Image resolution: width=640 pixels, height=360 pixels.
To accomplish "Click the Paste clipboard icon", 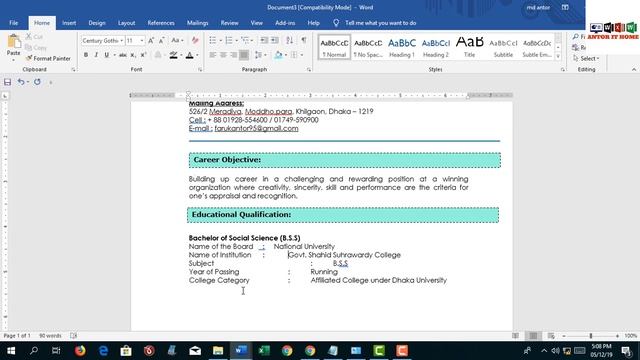I will pyautogui.click(x=13, y=42).
